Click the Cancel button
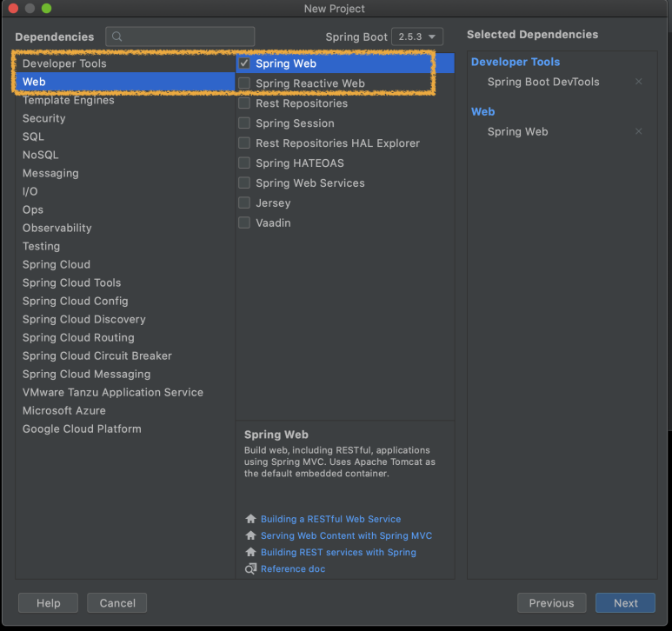 click(x=117, y=602)
